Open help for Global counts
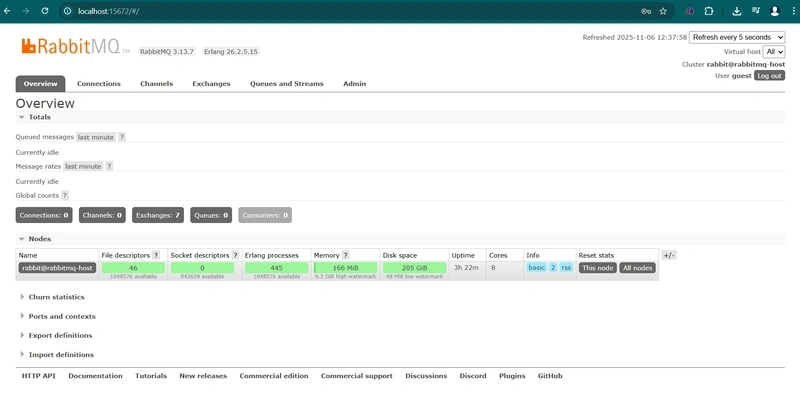 (65, 195)
